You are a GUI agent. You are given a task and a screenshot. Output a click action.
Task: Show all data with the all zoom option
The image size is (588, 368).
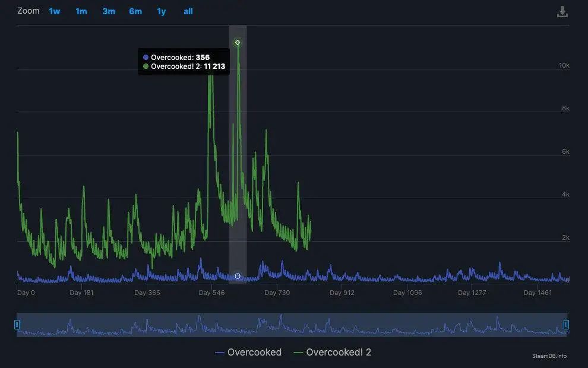point(188,12)
